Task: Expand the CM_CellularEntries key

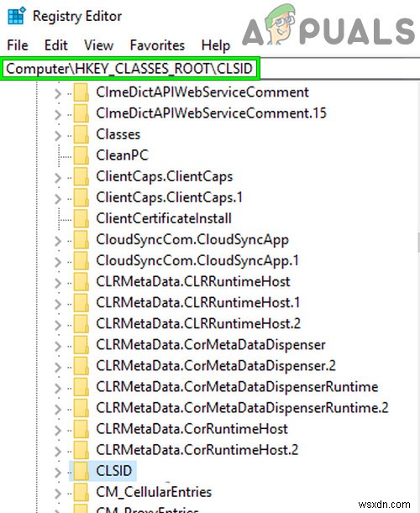Action: click(x=58, y=494)
